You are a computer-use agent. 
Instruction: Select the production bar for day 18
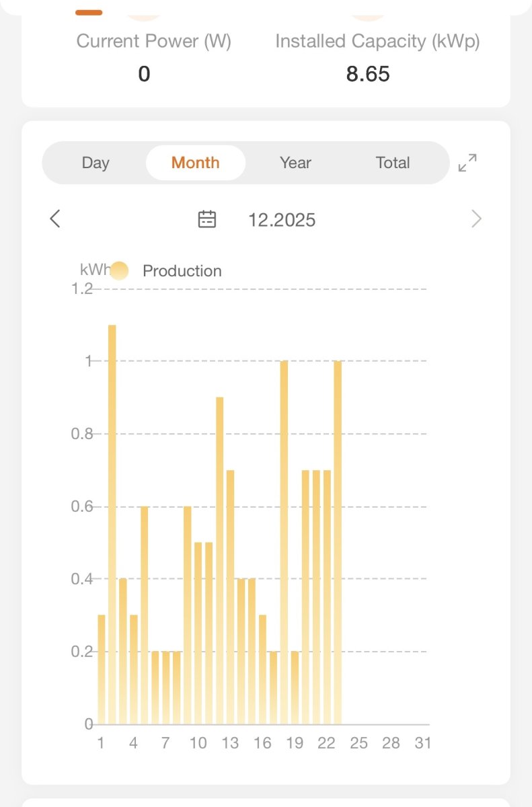284,542
